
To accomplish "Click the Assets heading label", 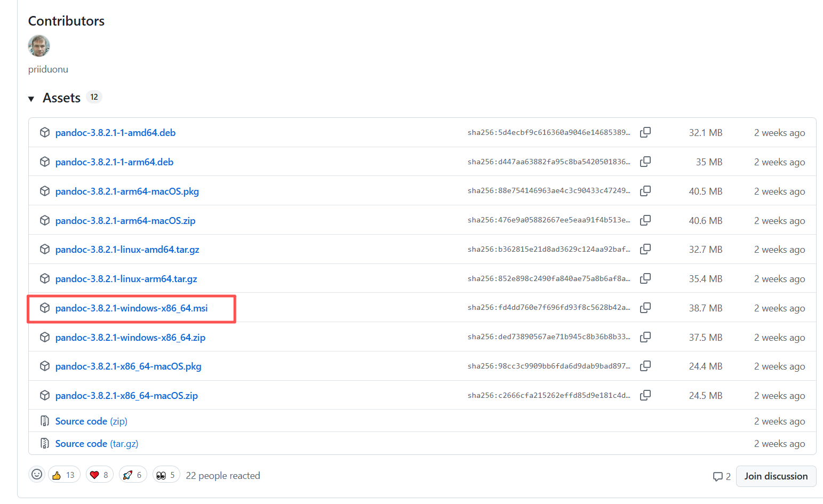I will point(61,98).
